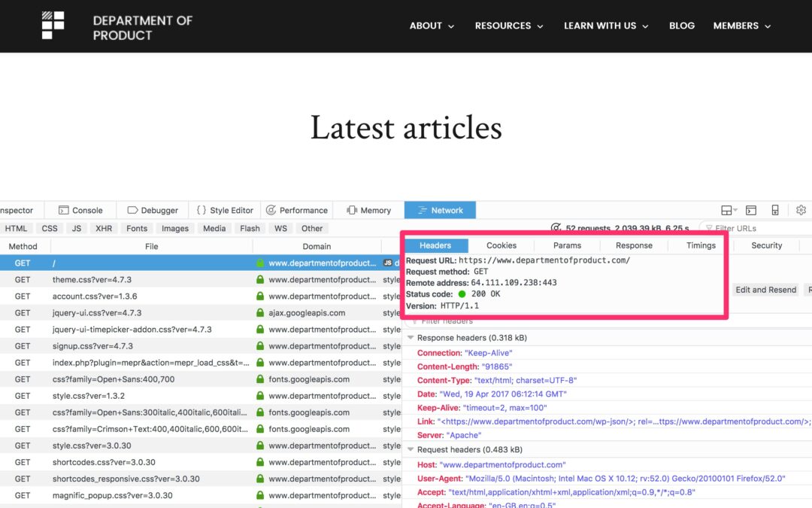Toggle the Other request filter
This screenshot has height=508, width=812.
coord(312,228)
